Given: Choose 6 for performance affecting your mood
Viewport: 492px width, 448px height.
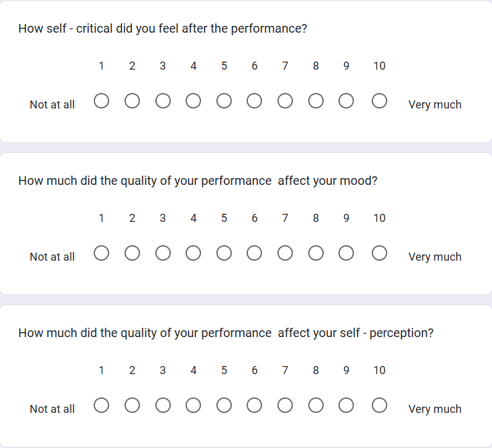Looking at the screenshot, I should pyautogui.click(x=255, y=253).
